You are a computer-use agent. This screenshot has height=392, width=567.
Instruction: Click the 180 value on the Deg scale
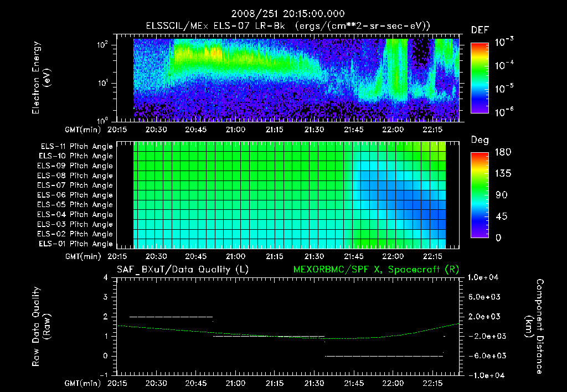click(x=503, y=152)
